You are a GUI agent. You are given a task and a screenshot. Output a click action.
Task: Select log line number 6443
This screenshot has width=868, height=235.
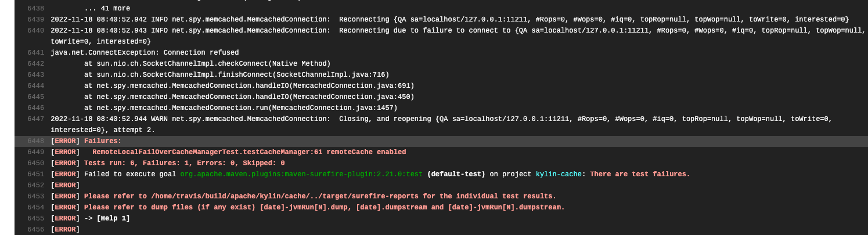click(x=35, y=75)
